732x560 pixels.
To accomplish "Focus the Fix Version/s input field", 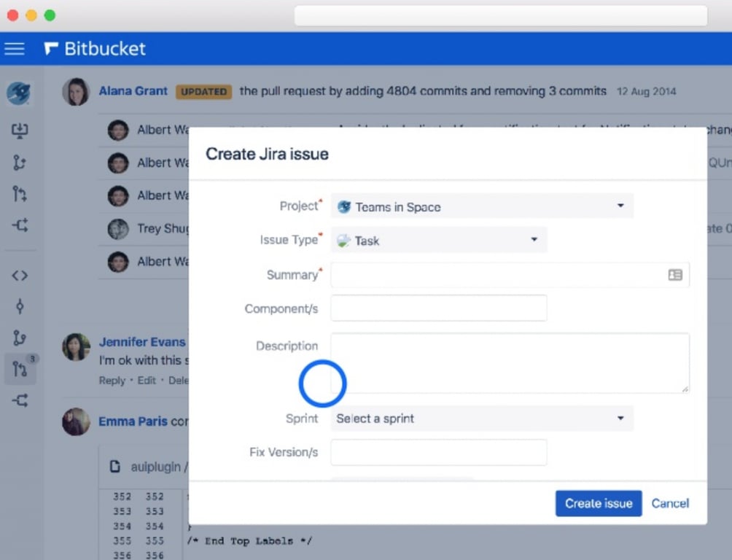I will coord(439,452).
